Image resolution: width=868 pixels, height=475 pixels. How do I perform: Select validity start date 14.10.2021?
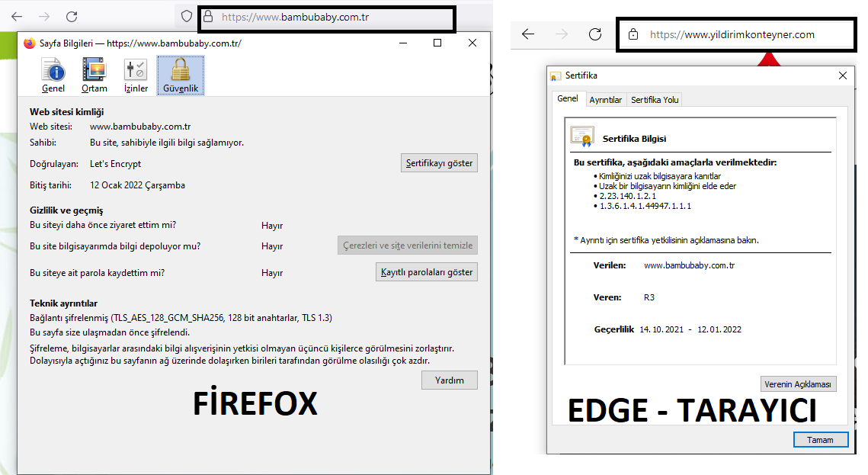(661, 329)
